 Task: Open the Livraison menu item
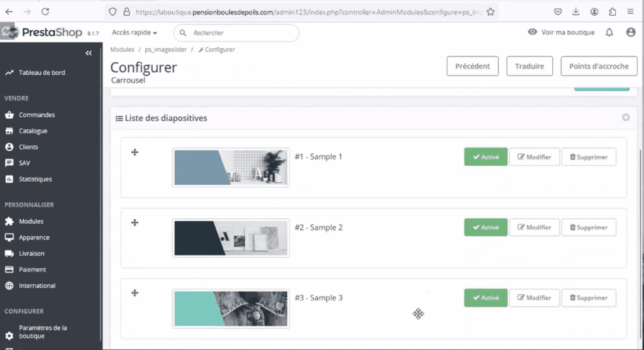coord(31,254)
